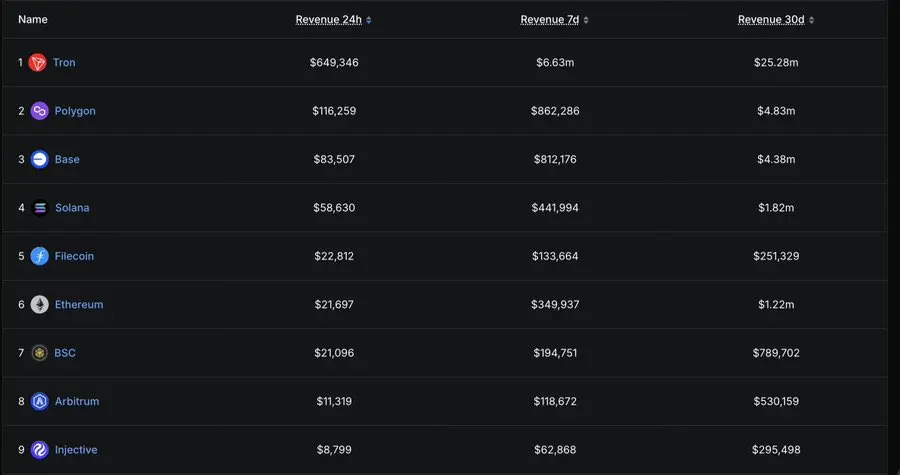Click the Base chain logo icon
Image resolution: width=900 pixels, height=475 pixels.
click(x=40, y=160)
